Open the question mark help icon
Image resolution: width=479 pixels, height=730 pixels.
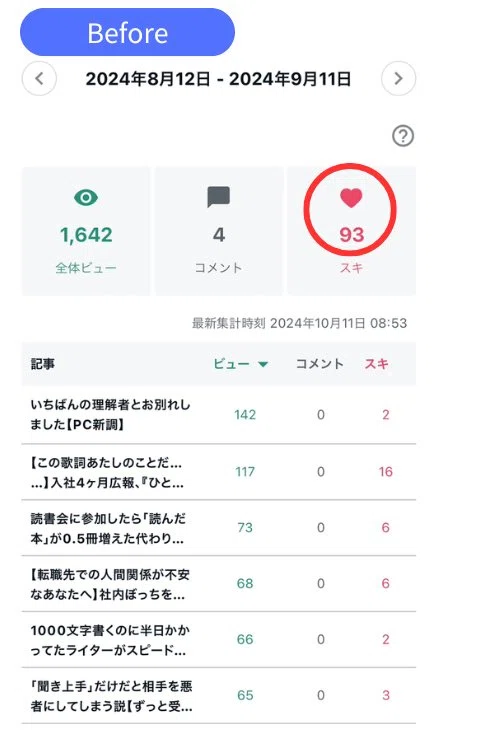point(403,136)
